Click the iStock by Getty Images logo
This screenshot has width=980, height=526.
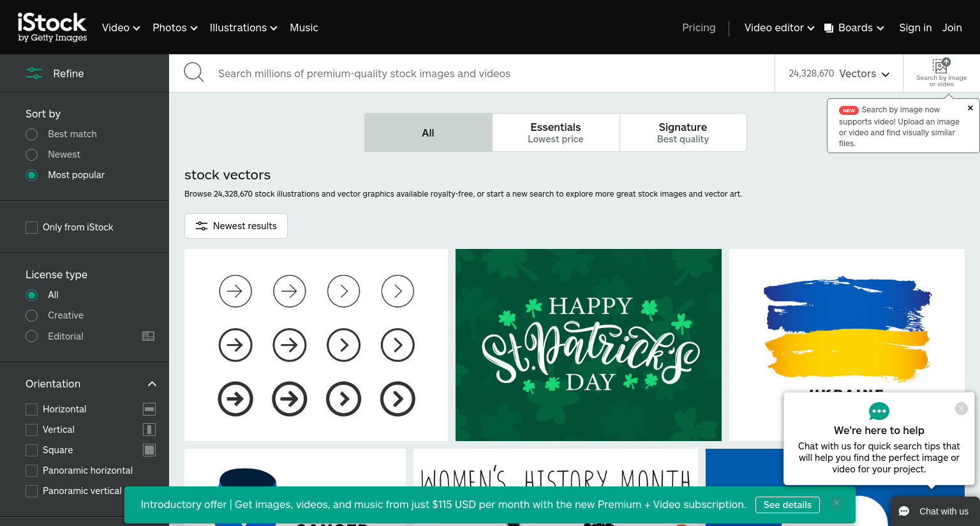[52, 27]
